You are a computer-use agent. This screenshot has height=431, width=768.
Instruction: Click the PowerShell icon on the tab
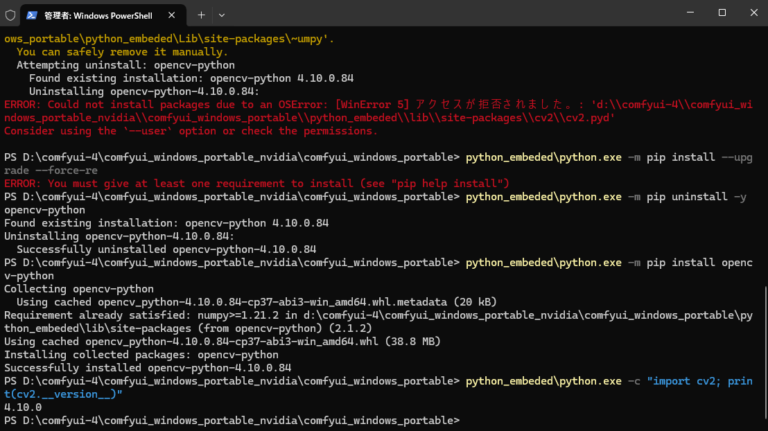(32, 15)
